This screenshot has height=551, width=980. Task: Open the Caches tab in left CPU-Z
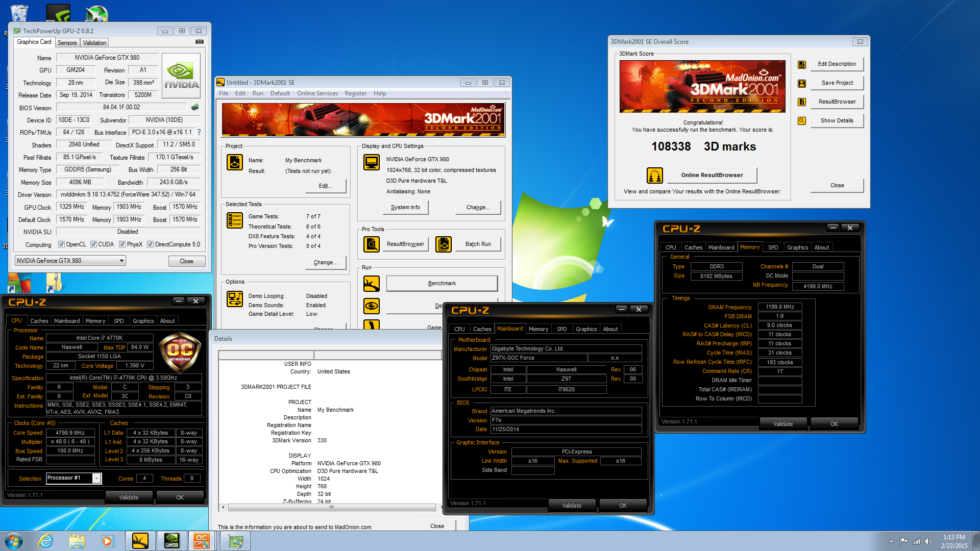[39, 321]
